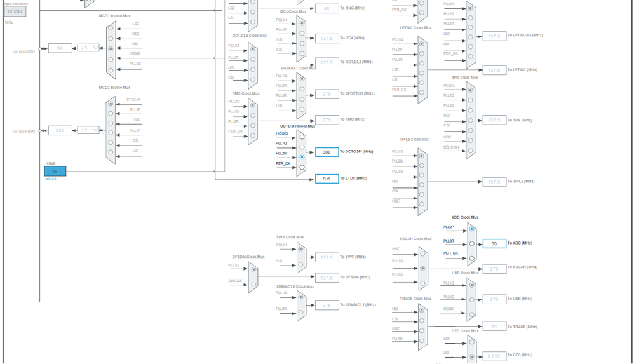Click the To TRACE 64 value field
Image resolution: width=634 pixels, height=364 pixels.
pyautogui.click(x=494, y=326)
